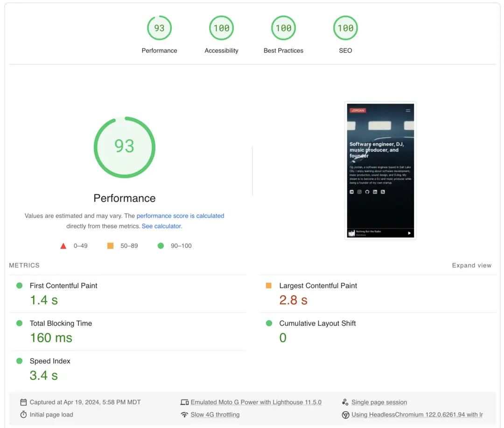
Task: Click the play button in the thumbnail's player
Action: tap(409, 233)
